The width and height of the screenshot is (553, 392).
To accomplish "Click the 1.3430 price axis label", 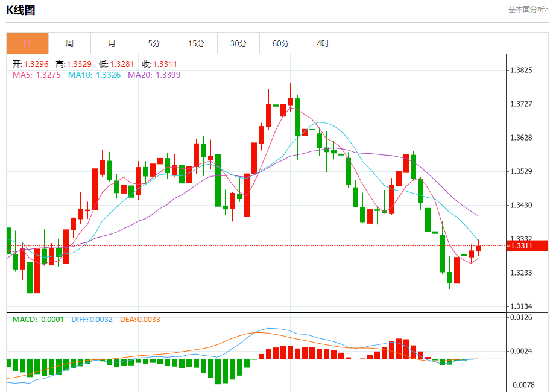I will 521,205.
